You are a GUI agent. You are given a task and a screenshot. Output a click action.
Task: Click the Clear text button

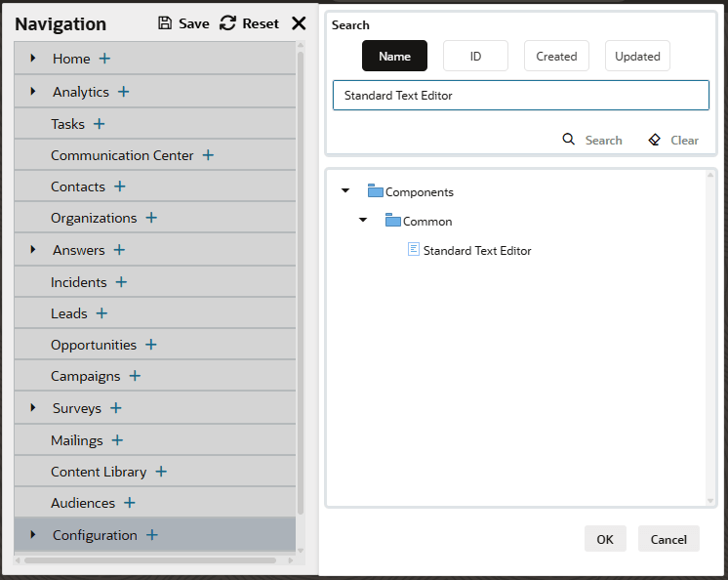point(684,141)
